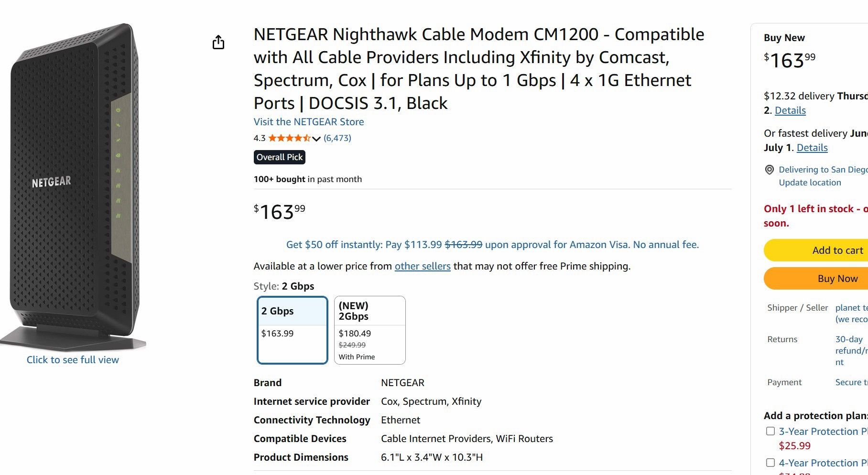Click the share icon next to product image
The width and height of the screenshot is (868, 475).
(x=218, y=42)
